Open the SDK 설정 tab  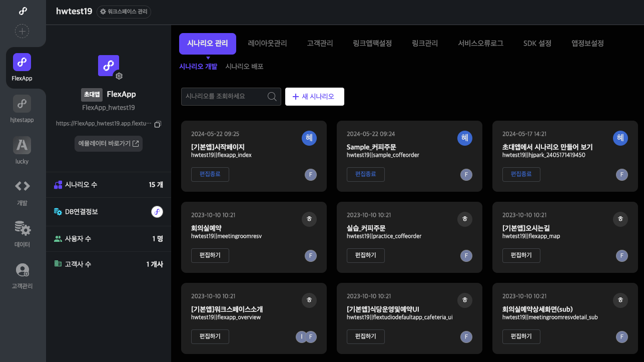point(537,44)
